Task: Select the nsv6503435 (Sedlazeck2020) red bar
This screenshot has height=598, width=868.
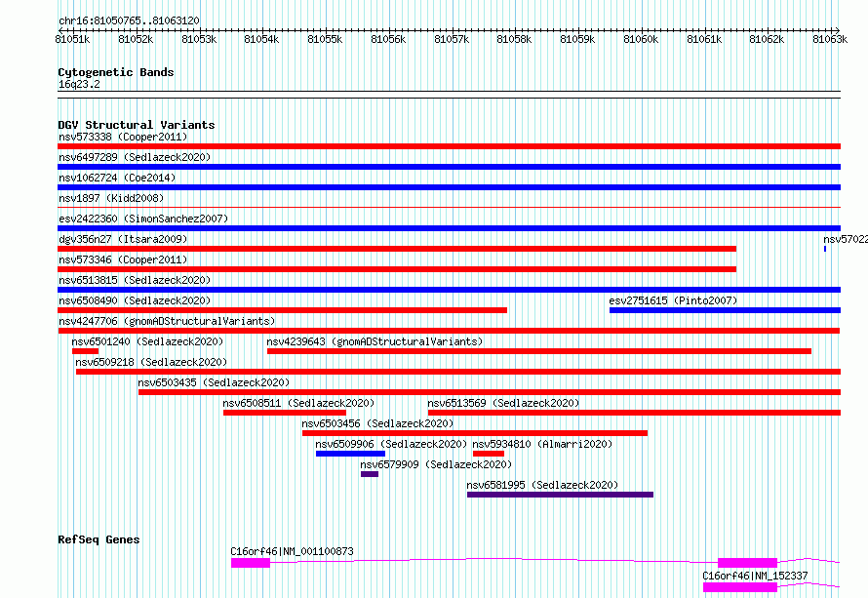Action: [490, 392]
